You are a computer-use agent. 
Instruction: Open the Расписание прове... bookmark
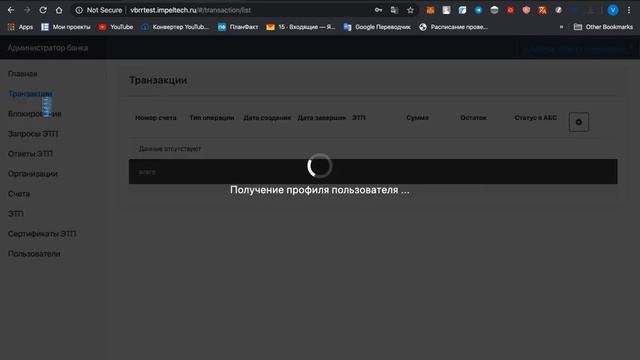[453, 27]
